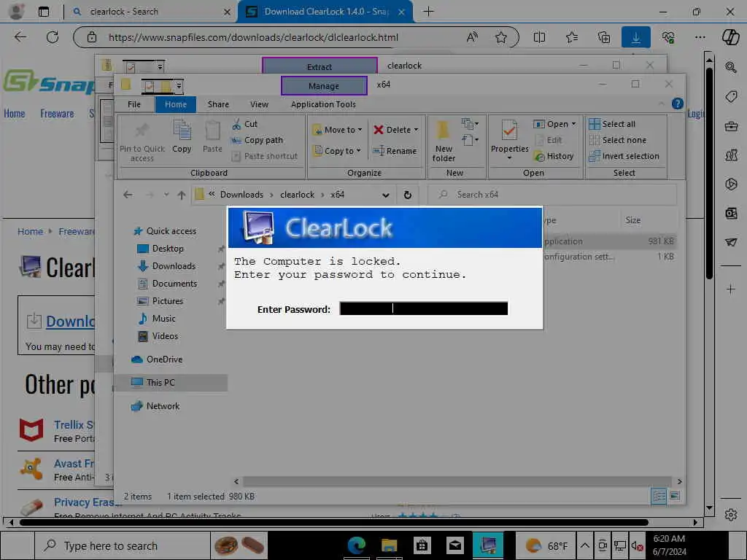Choose Select all in ribbon
The height and width of the screenshot is (560, 747).
point(612,124)
